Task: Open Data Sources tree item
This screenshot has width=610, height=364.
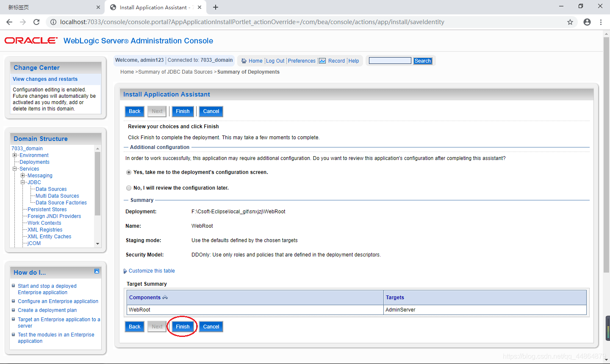Action: click(x=51, y=189)
